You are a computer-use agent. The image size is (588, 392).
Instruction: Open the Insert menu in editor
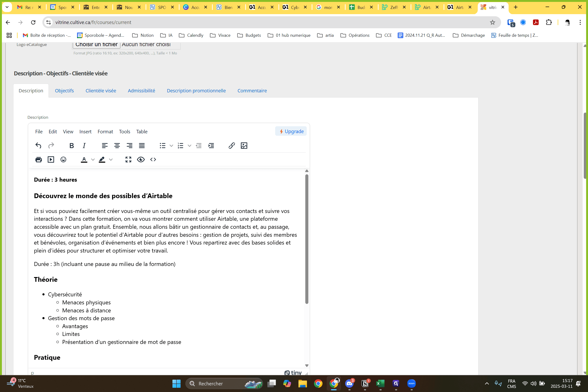pyautogui.click(x=86, y=131)
